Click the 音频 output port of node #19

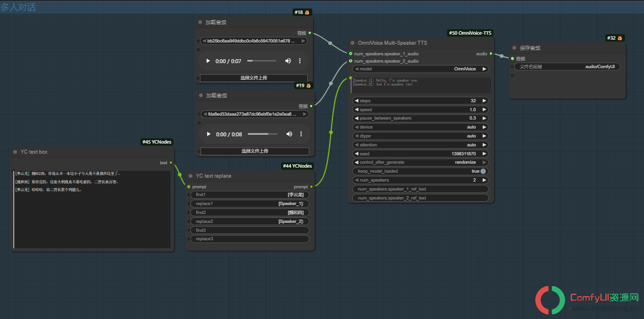pyautogui.click(x=311, y=106)
